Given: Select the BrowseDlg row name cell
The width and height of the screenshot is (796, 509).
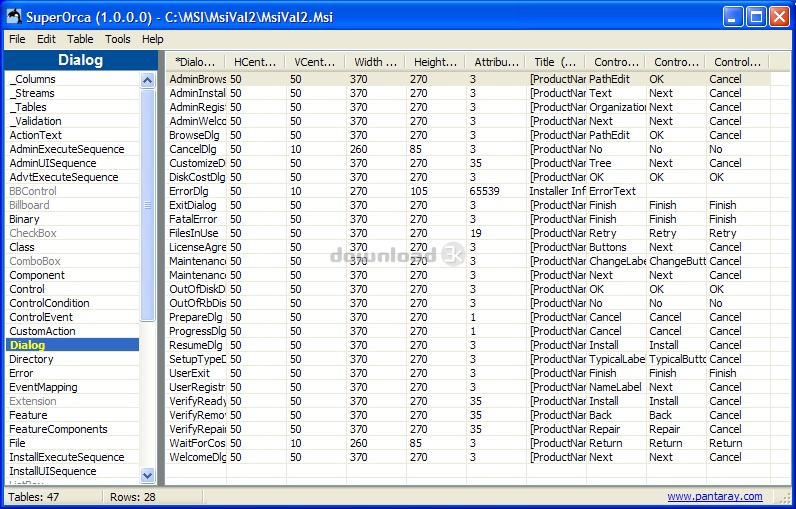Looking at the screenshot, I should click(x=196, y=135).
